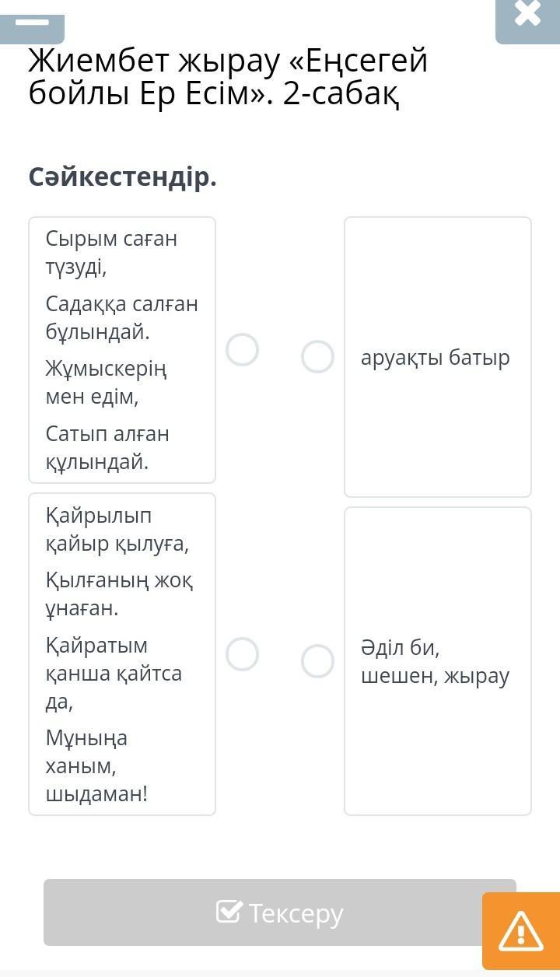Click the line "Жұмыскерің мен едім"
This screenshot has height=977, width=560.
(x=106, y=382)
